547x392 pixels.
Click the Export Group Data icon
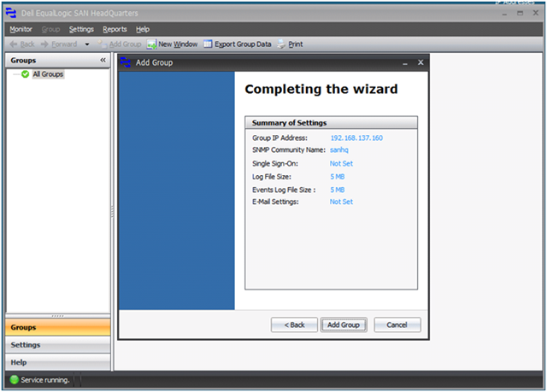pos(208,44)
